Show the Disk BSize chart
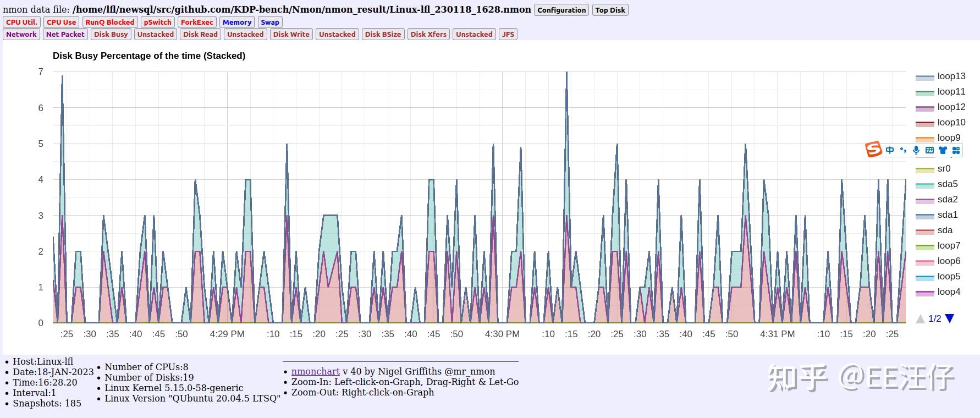Image resolution: width=980 pixels, height=418 pixels. (383, 34)
